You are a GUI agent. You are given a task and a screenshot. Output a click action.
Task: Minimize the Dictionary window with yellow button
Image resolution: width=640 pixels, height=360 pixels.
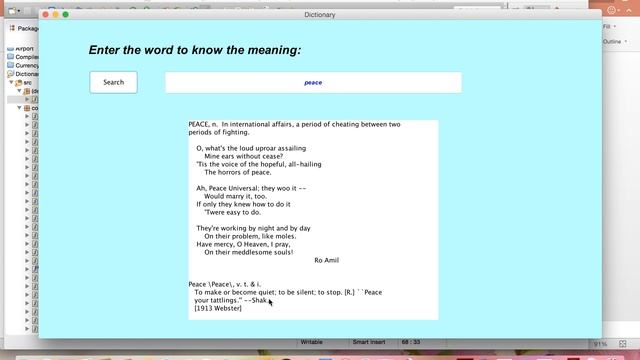pos(56,15)
